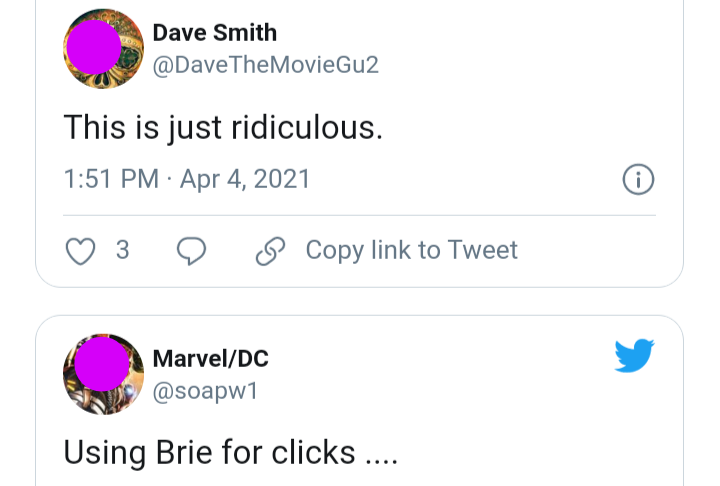Click the magenta circle on Dave Smith's avatar

[x=95, y=47]
